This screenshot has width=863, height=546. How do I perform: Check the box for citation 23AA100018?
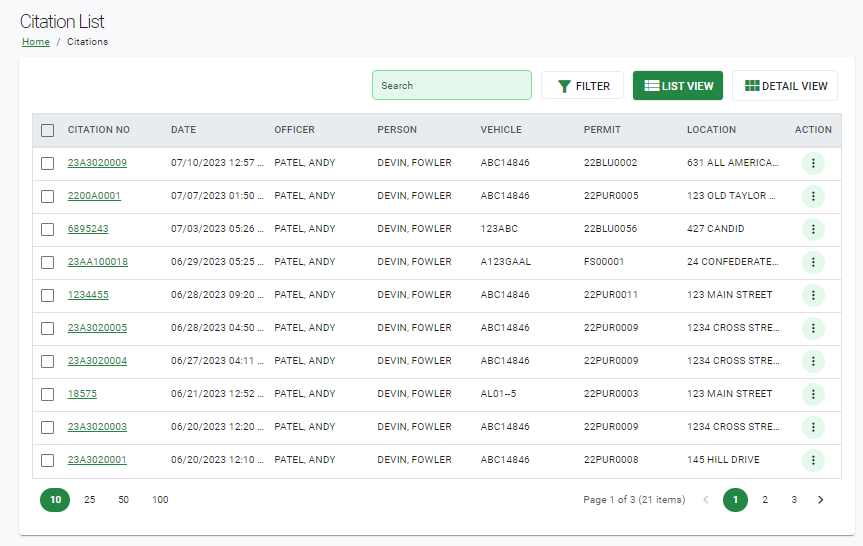pos(48,263)
